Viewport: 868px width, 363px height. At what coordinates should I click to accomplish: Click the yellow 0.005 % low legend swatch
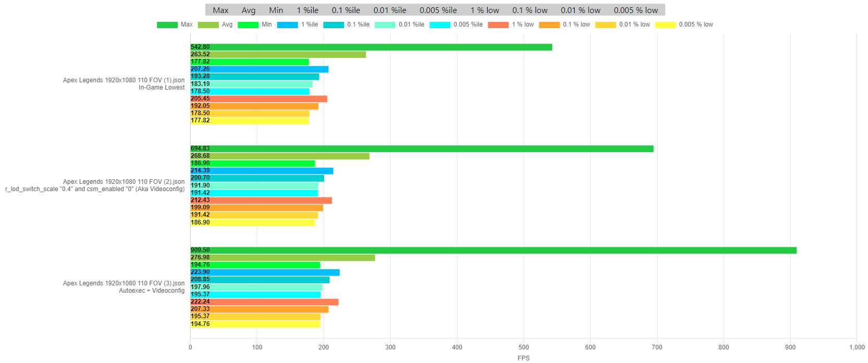pos(665,25)
